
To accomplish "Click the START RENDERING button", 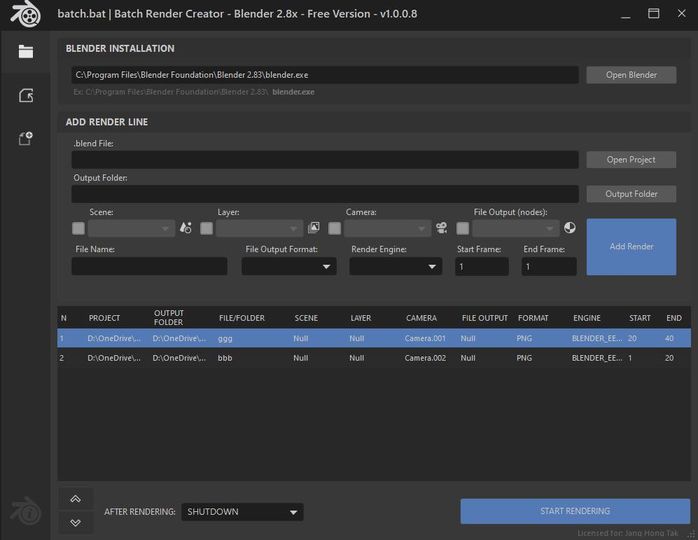I will 575,511.
